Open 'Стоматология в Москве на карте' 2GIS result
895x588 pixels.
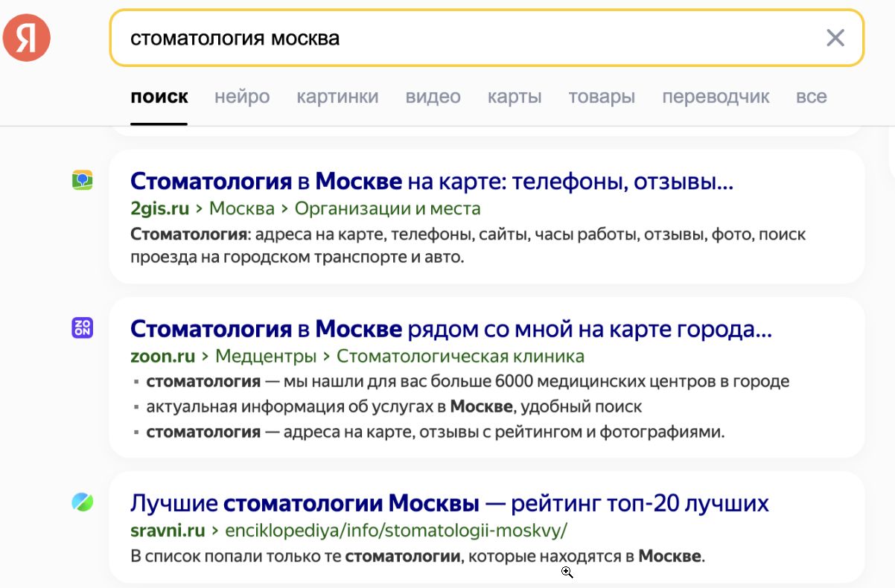tap(432, 181)
